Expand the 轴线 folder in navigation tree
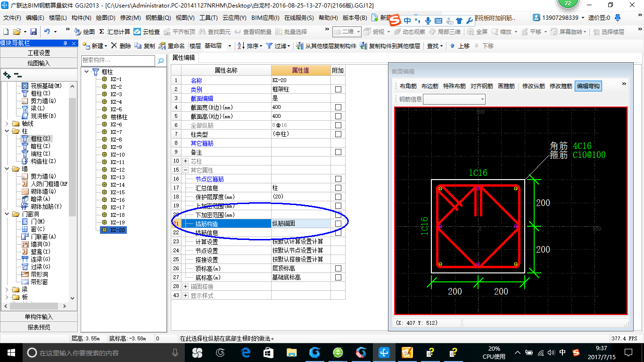Screen dimensions: 644x362 pos(7,123)
